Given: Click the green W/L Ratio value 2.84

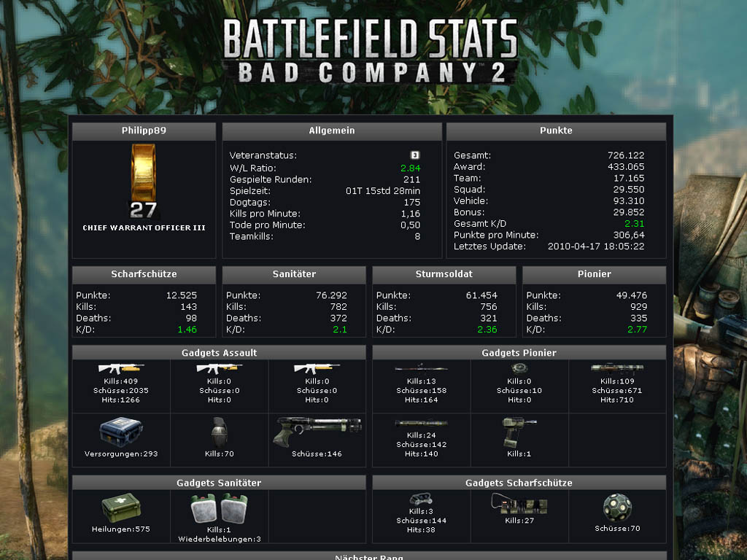Looking at the screenshot, I should [410, 168].
